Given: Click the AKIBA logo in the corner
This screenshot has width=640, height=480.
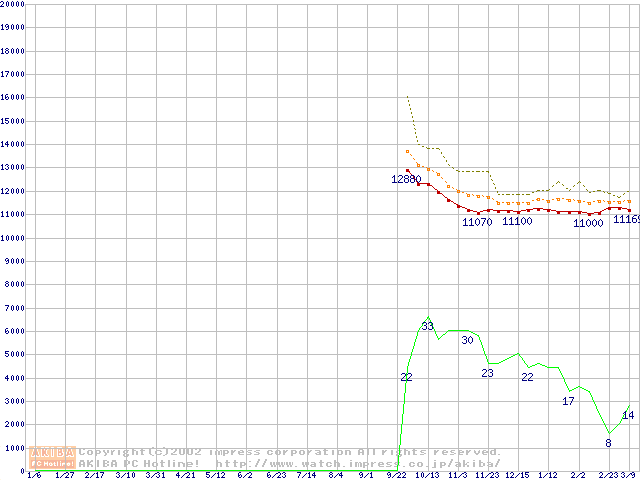Looking at the screenshot, I should tap(53, 458).
